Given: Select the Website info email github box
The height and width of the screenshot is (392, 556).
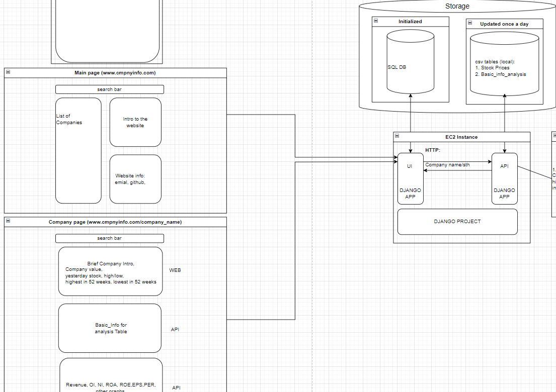Looking at the screenshot, I should (135, 179).
